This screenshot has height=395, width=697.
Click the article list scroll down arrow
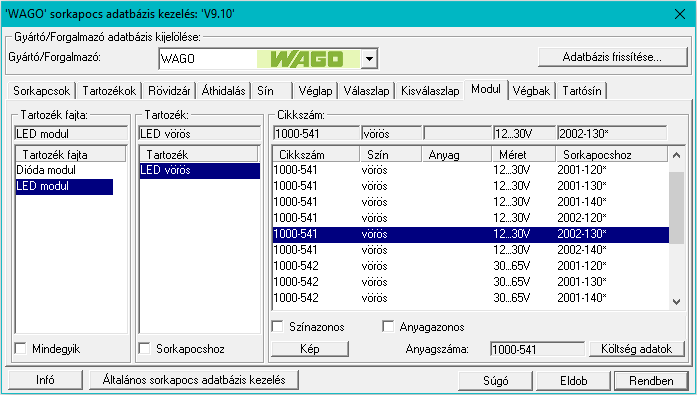676,302
